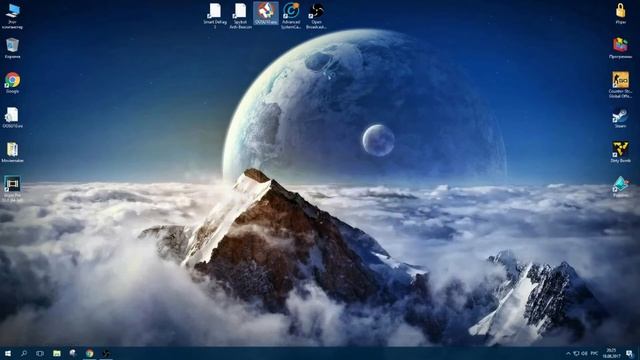This screenshot has width=640, height=360.
Task: Launch the Dirty Bomb shortcut
Action: click(x=620, y=152)
